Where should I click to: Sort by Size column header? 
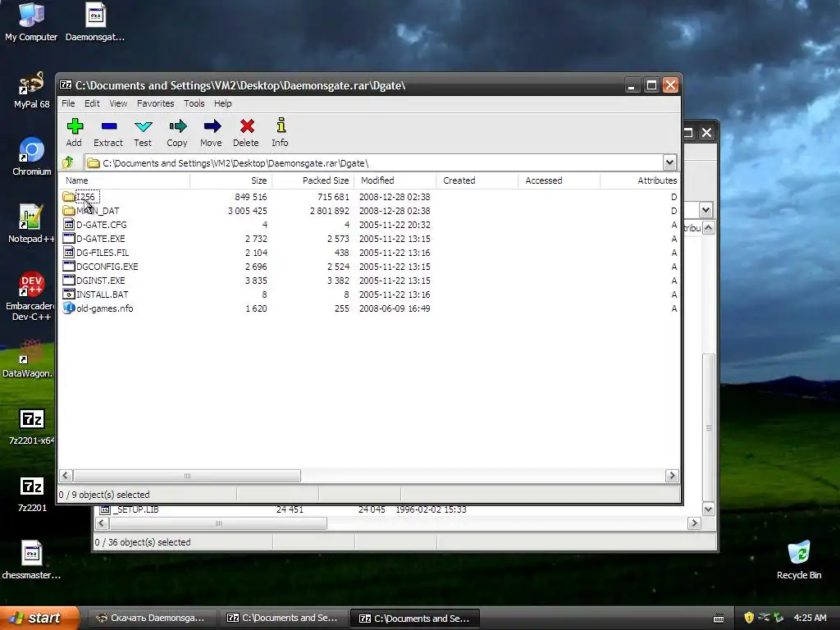pyautogui.click(x=231, y=180)
